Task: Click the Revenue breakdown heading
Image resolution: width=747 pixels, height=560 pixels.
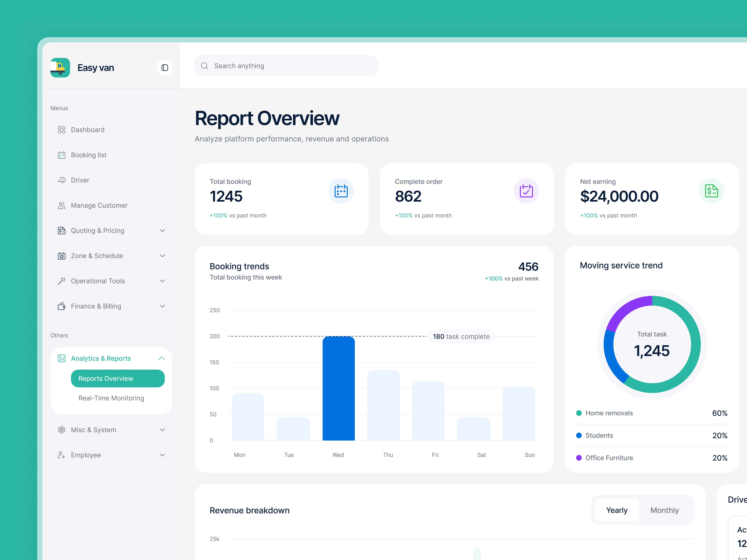Action: click(250, 510)
